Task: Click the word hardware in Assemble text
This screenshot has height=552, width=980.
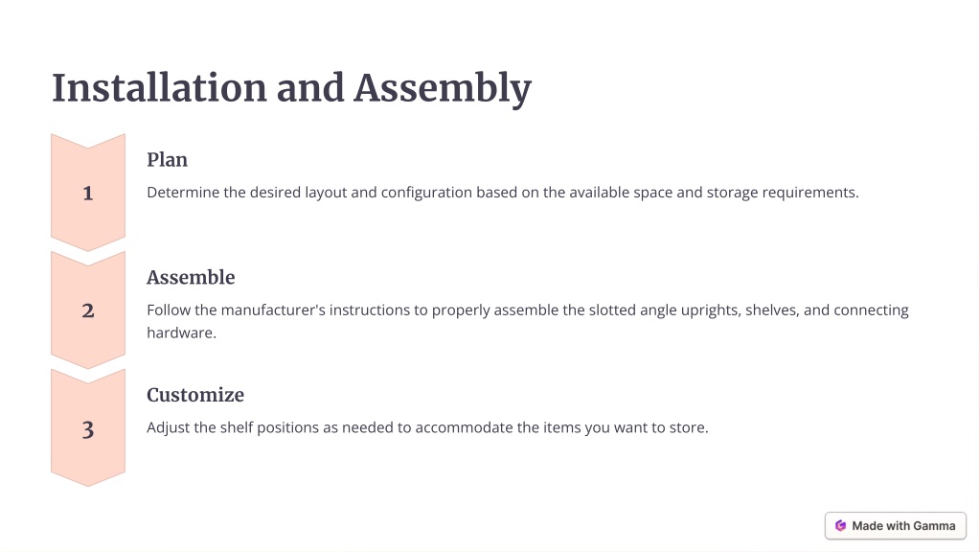Action: pos(179,333)
